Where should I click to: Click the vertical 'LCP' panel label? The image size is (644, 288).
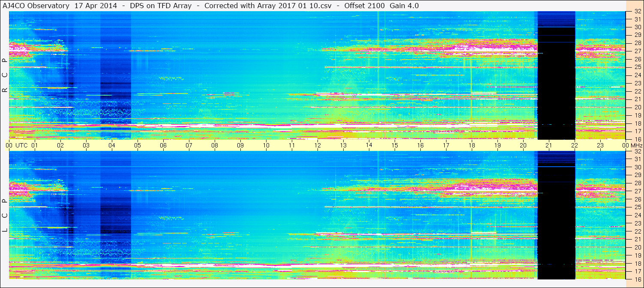[x=5, y=216]
